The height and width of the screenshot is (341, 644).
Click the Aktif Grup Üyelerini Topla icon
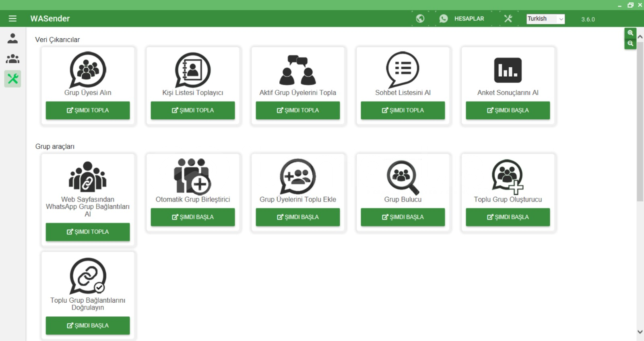pyautogui.click(x=297, y=70)
